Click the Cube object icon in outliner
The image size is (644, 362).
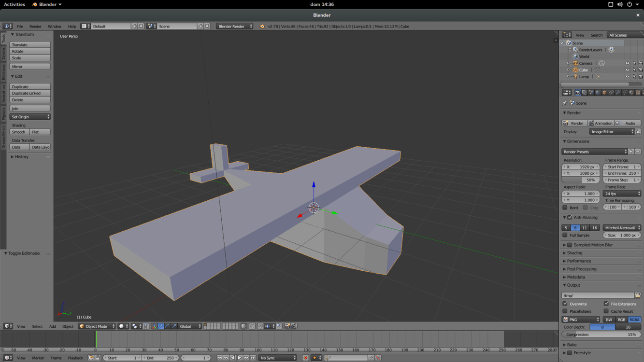click(x=575, y=70)
